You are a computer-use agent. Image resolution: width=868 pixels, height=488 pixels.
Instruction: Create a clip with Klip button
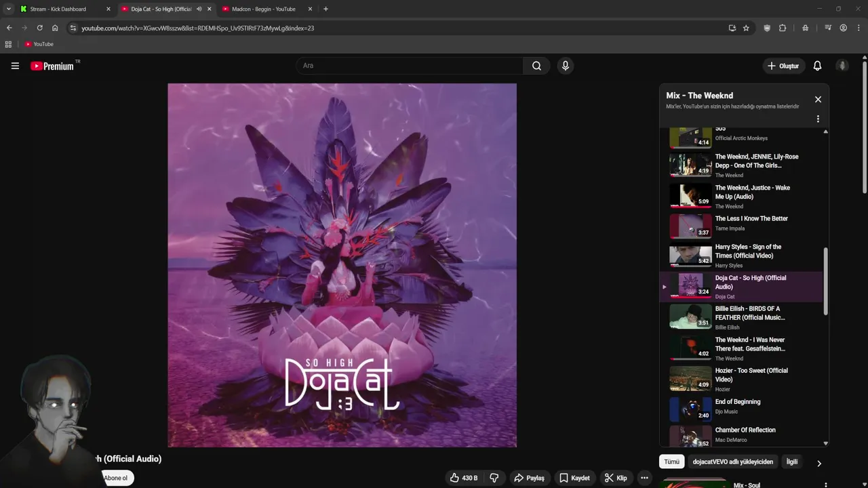click(616, 478)
